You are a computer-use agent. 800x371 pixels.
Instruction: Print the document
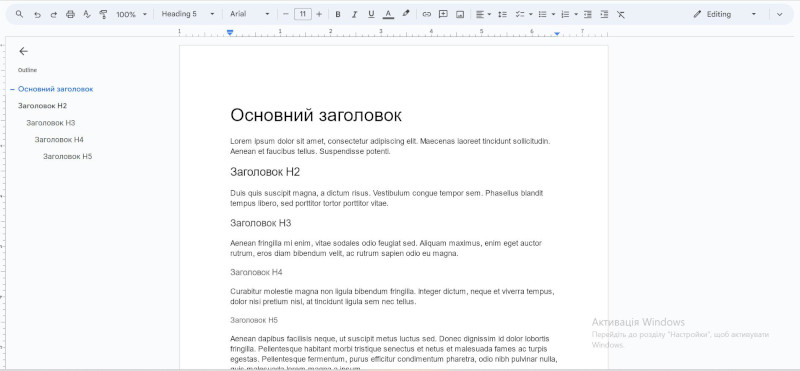pyautogui.click(x=70, y=14)
